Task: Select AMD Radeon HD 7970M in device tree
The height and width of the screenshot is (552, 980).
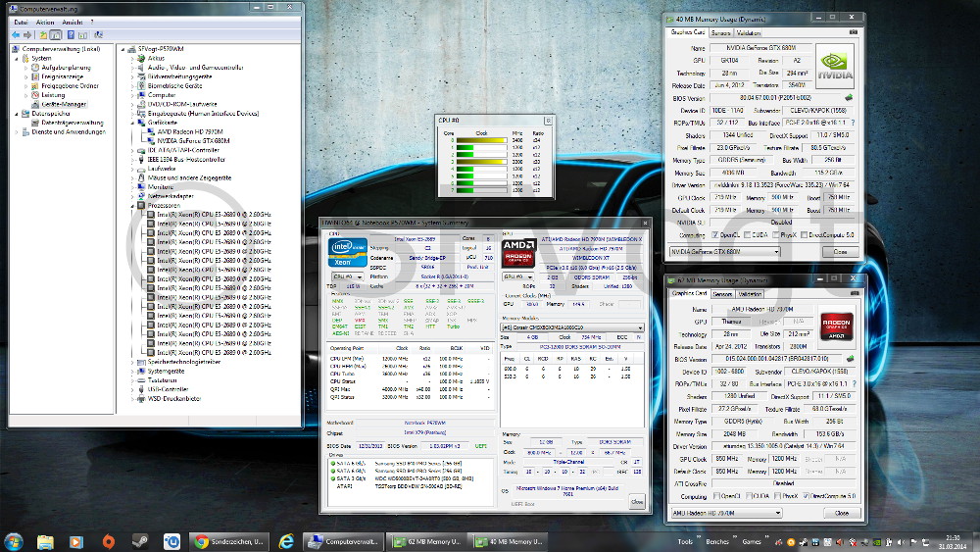Action: 190,132
